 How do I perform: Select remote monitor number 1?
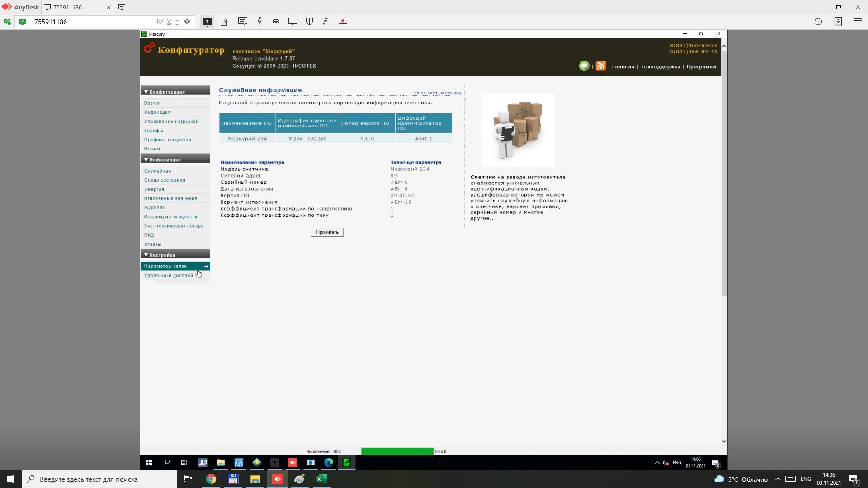(x=207, y=21)
